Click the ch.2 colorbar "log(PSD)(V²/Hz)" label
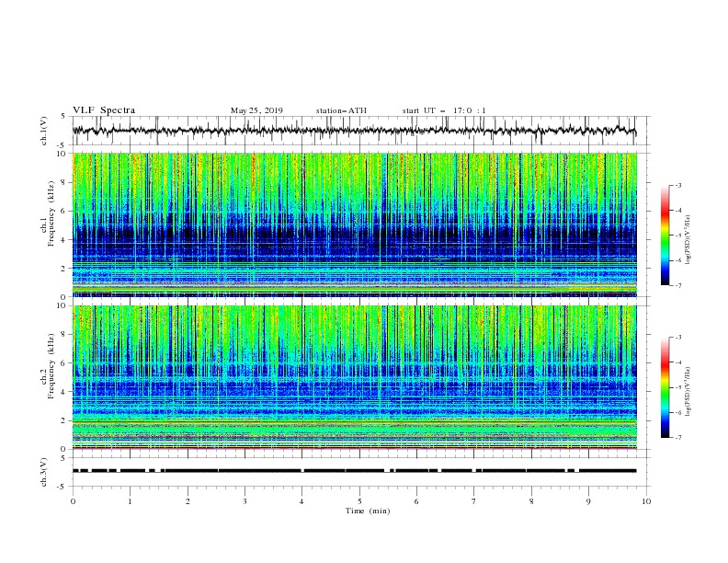 688,392
